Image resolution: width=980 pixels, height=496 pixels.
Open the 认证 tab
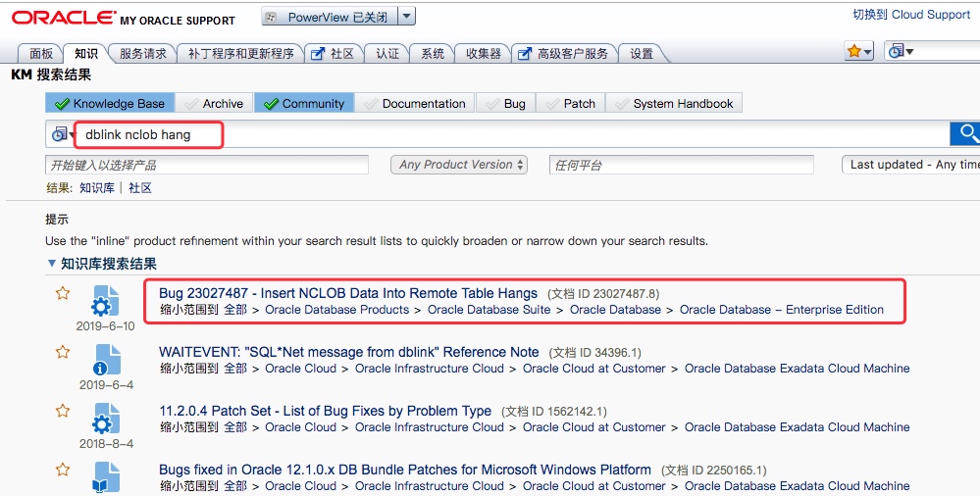(x=387, y=54)
